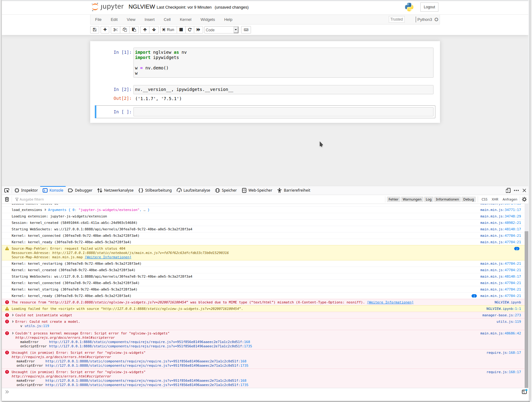The height and width of the screenshot is (402, 532).
Task: Open the Kernel menu
Action: [185, 19]
